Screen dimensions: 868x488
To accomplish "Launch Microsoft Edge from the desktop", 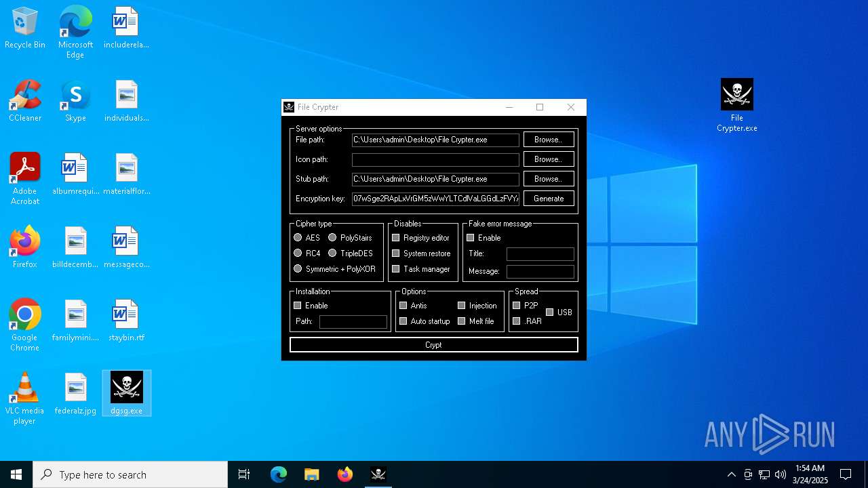I will (x=75, y=33).
